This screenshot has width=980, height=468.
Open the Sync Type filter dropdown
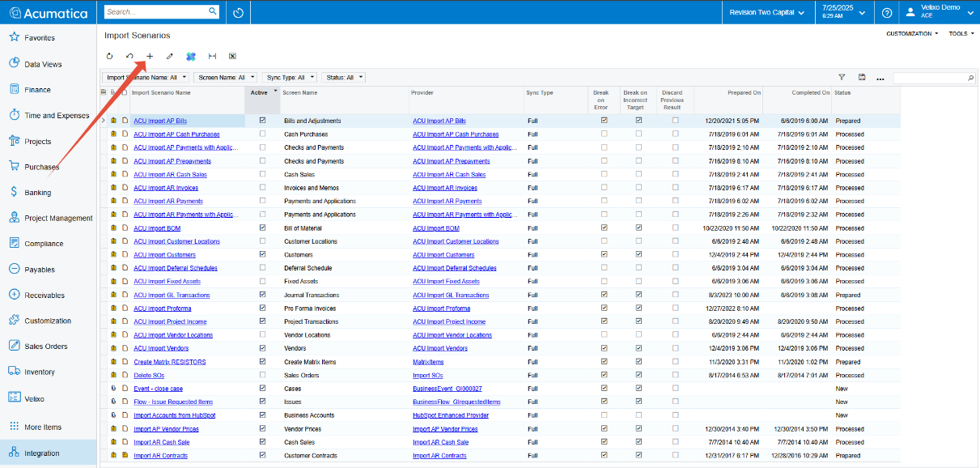tap(290, 78)
